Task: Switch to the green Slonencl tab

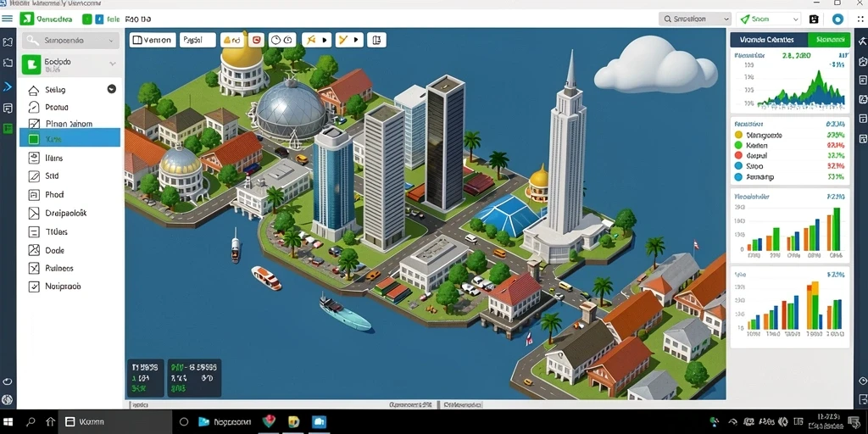Action: tap(829, 40)
